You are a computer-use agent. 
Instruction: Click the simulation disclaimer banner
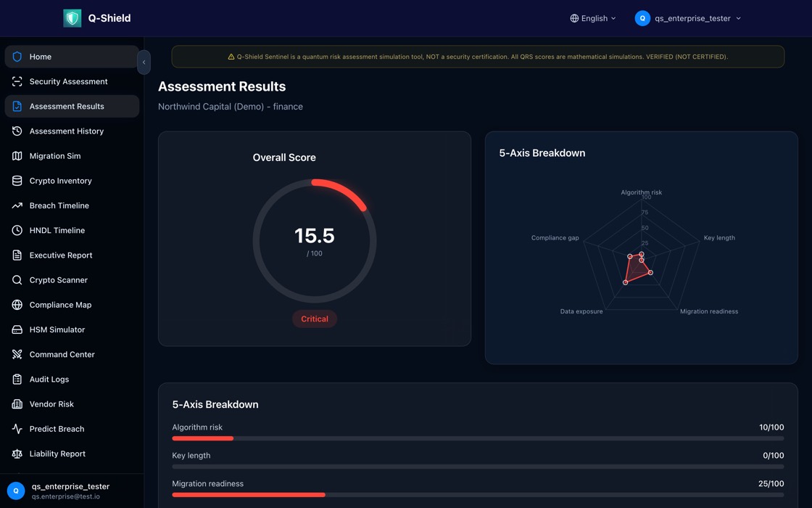(x=478, y=57)
